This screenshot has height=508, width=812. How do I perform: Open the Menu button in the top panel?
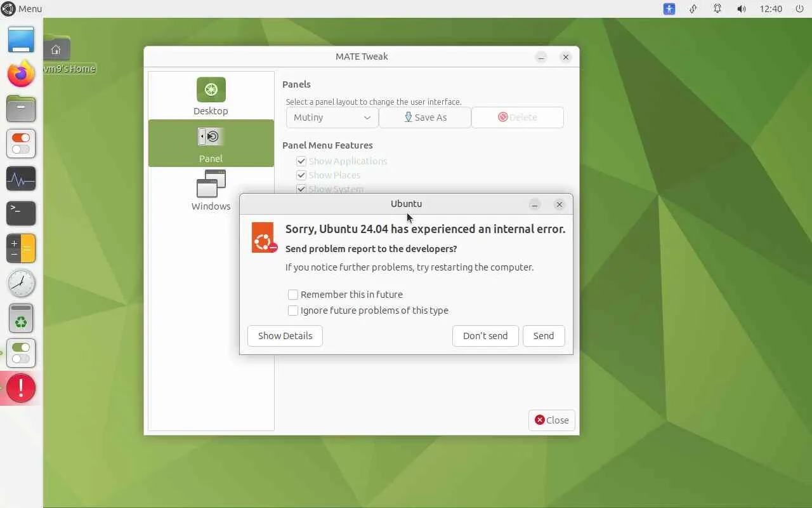[22, 9]
